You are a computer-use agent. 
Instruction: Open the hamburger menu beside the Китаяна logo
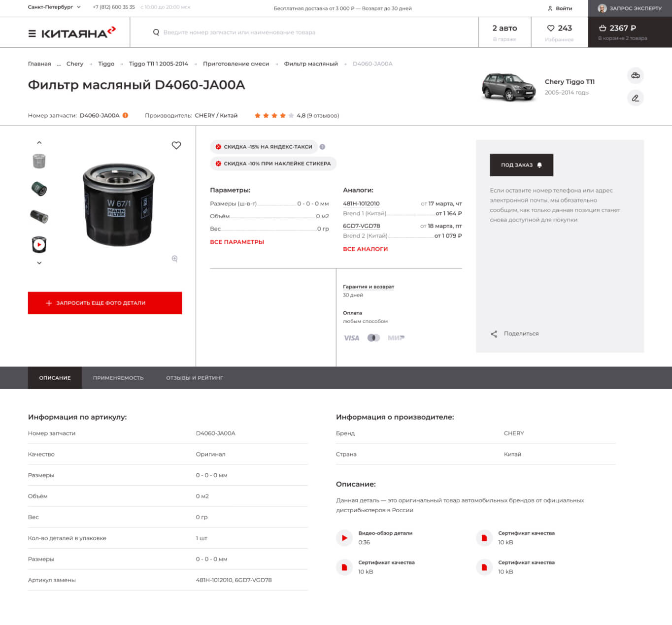[32, 33]
